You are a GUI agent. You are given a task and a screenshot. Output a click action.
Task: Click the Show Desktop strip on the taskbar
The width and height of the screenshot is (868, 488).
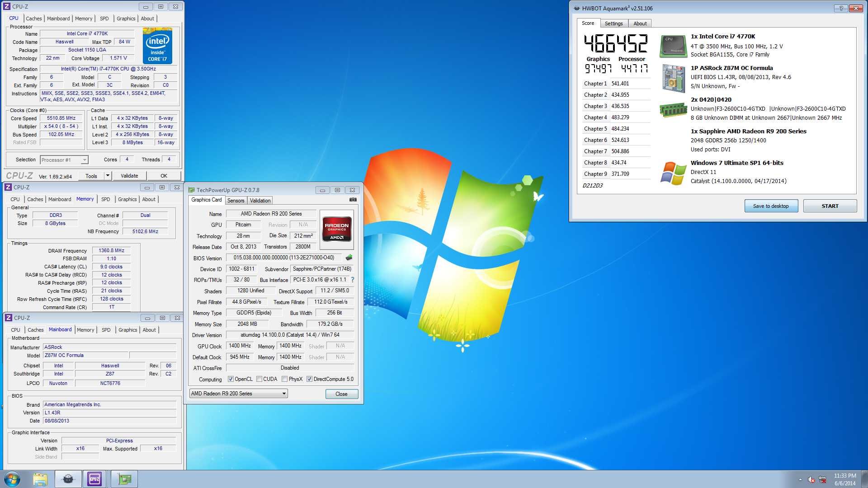(864, 479)
